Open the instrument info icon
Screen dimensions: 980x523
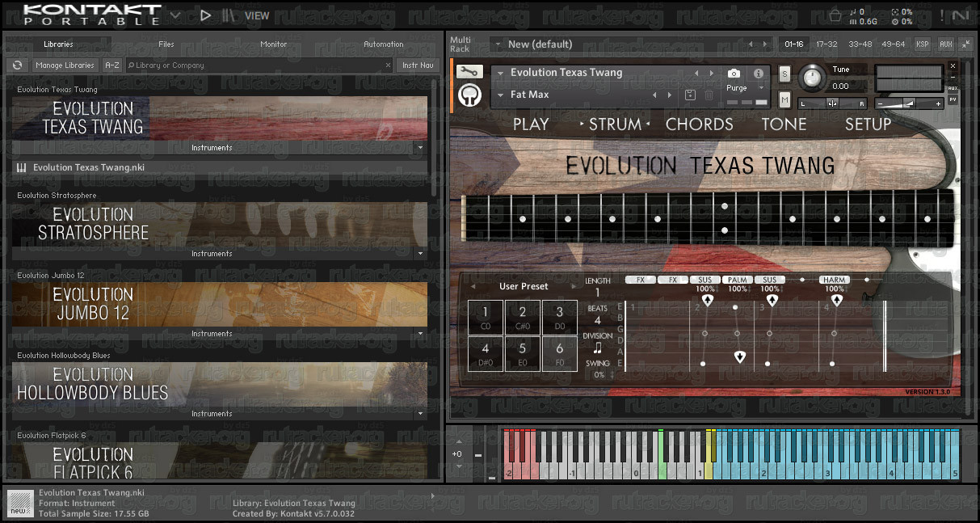coord(759,73)
